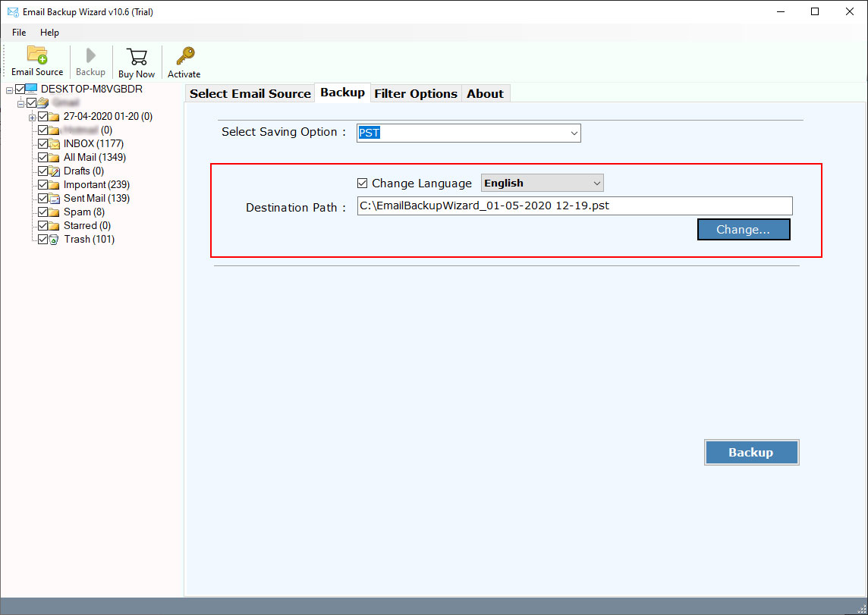Uncheck the Important (239) checkbox
This screenshot has width=868, height=615.
[42, 185]
